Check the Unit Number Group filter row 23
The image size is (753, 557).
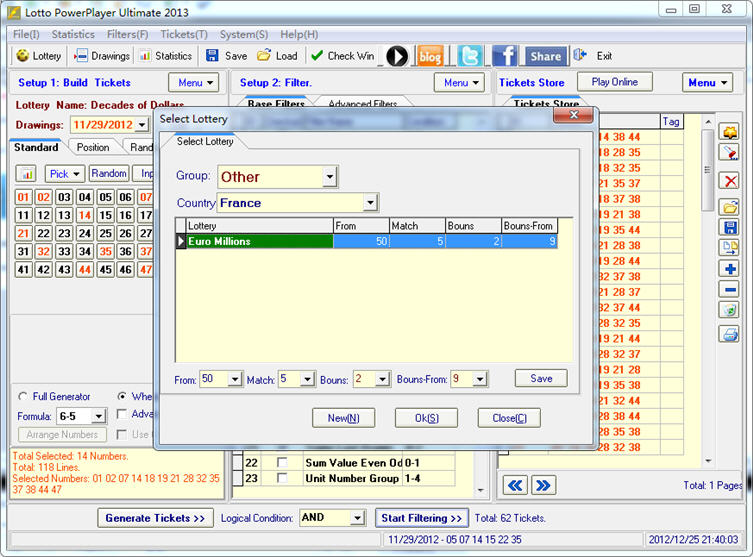pyautogui.click(x=282, y=478)
